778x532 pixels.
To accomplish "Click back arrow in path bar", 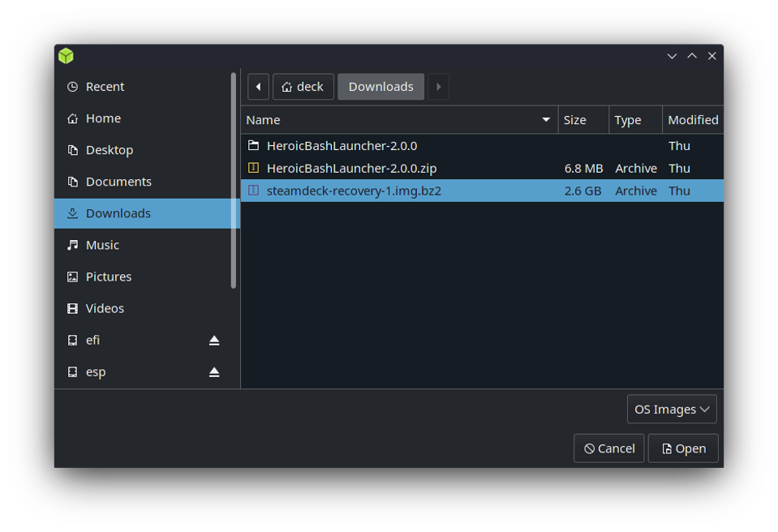I will point(259,87).
